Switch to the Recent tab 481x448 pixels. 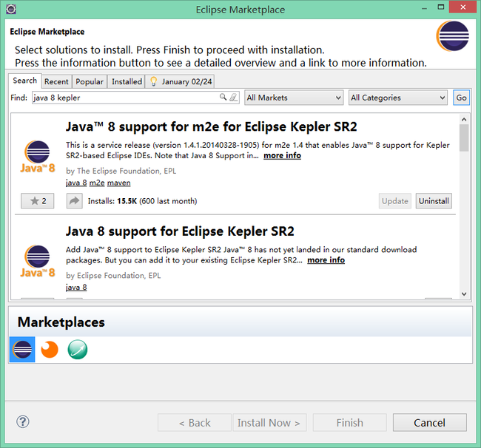point(56,82)
